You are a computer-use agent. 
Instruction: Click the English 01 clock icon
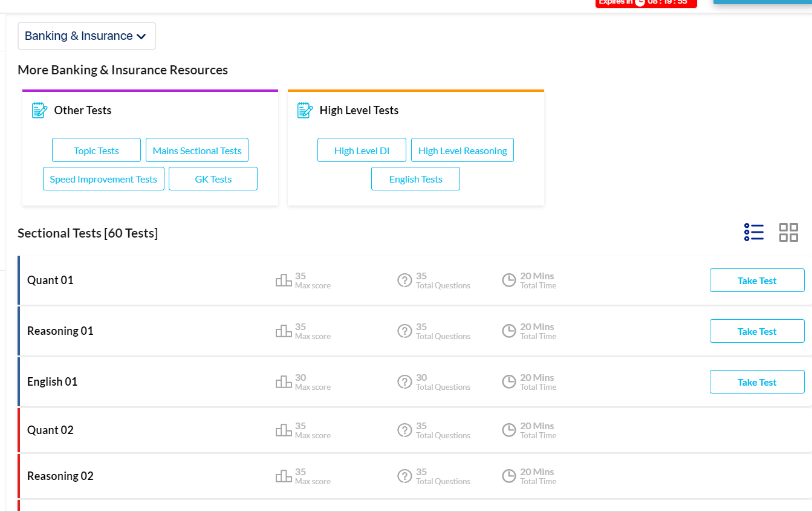(509, 382)
